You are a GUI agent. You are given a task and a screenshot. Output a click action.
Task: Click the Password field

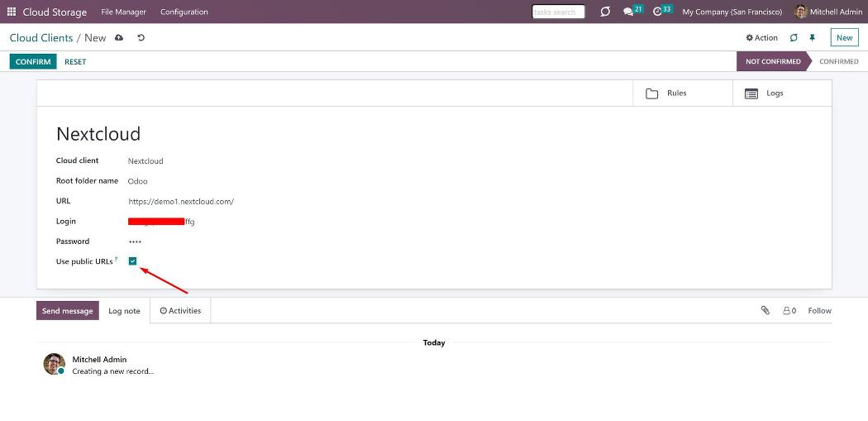pyautogui.click(x=135, y=242)
